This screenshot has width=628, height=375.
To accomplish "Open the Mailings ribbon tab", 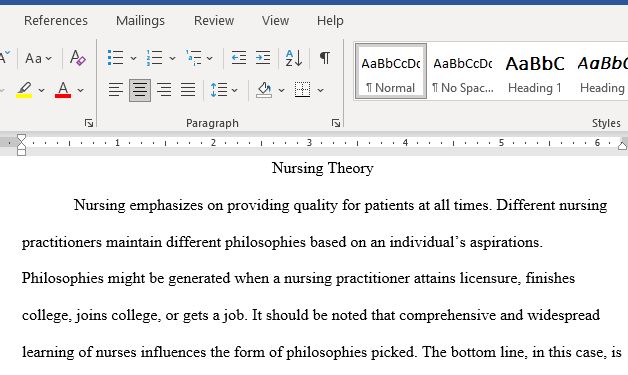I will point(140,20).
